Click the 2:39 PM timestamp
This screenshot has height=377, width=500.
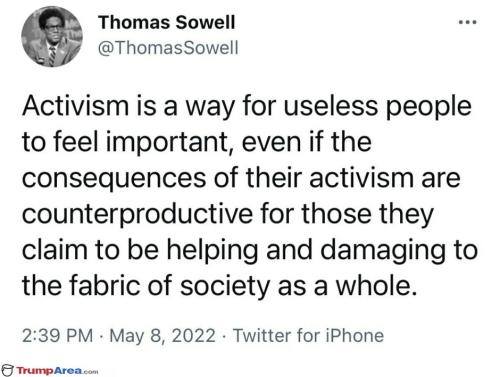pos(58,335)
